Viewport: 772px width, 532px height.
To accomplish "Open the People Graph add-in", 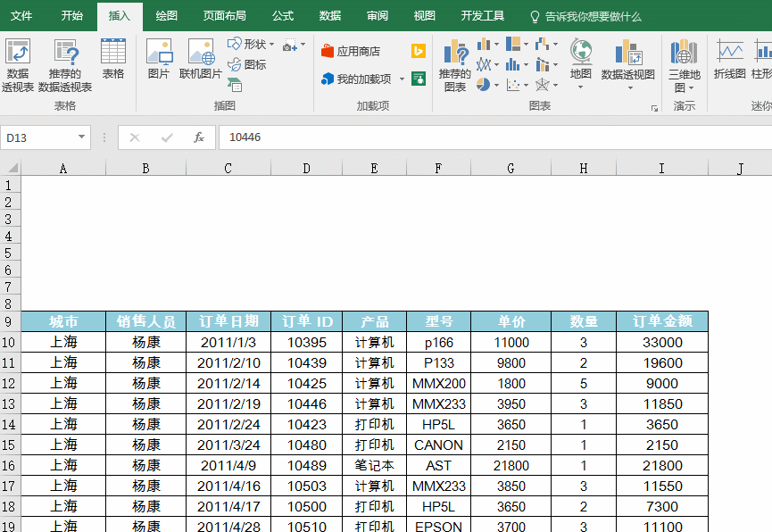I will click(419, 79).
